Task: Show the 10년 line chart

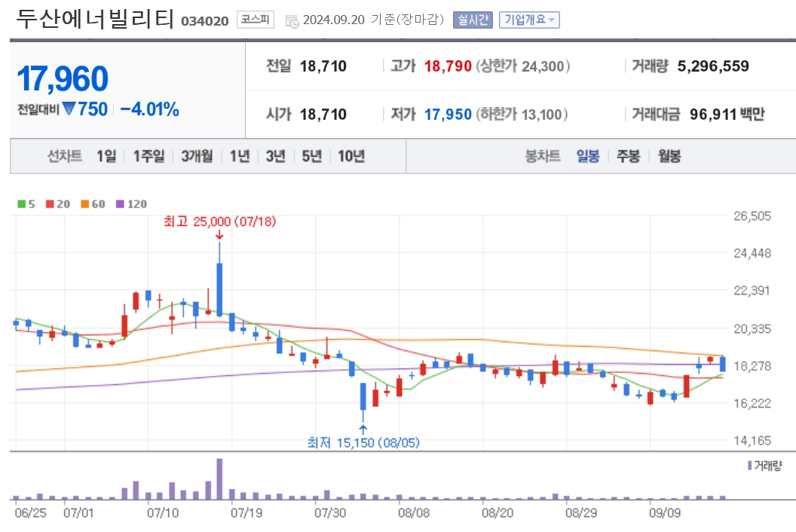Action: [x=351, y=156]
